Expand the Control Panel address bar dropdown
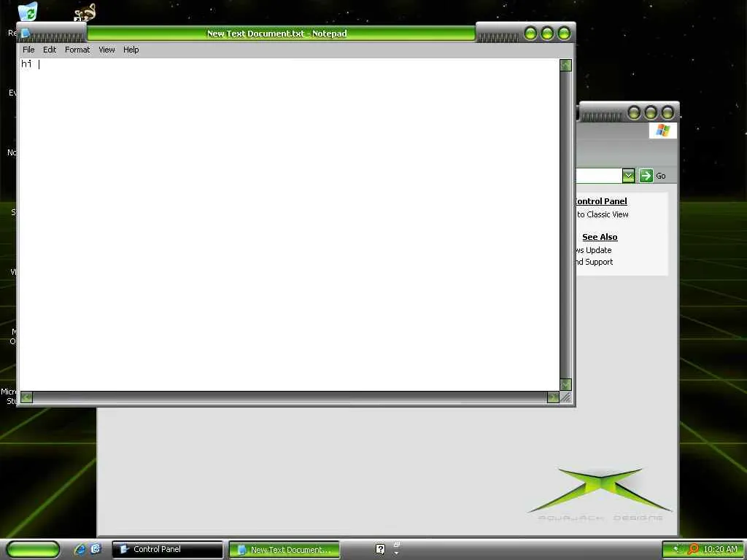Image resolution: width=747 pixels, height=560 pixels. point(628,176)
